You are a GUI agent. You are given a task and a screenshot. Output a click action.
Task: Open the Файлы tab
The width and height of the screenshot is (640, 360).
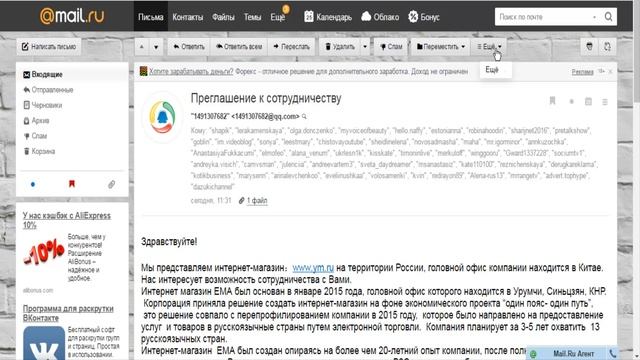(x=223, y=17)
